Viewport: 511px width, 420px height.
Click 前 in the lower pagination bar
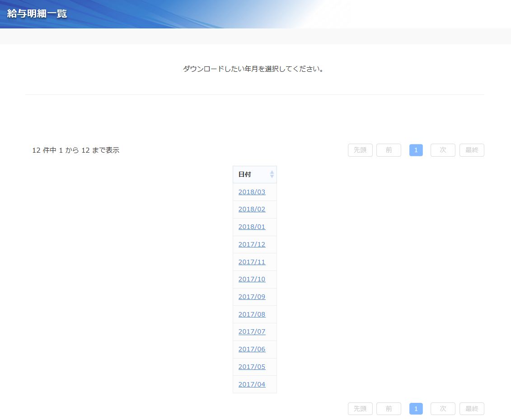(389, 409)
